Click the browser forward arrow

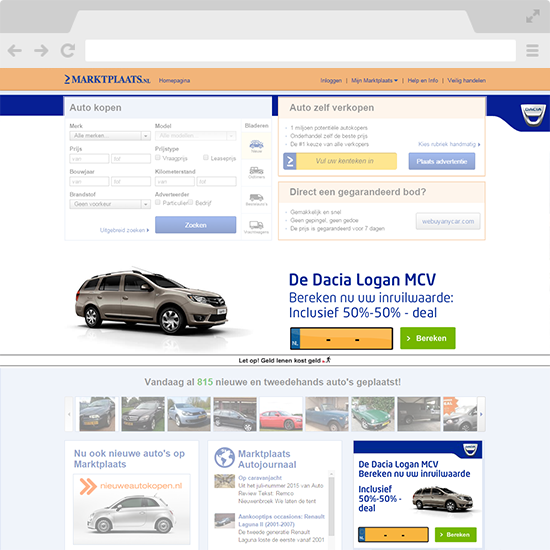pyautogui.click(x=41, y=51)
